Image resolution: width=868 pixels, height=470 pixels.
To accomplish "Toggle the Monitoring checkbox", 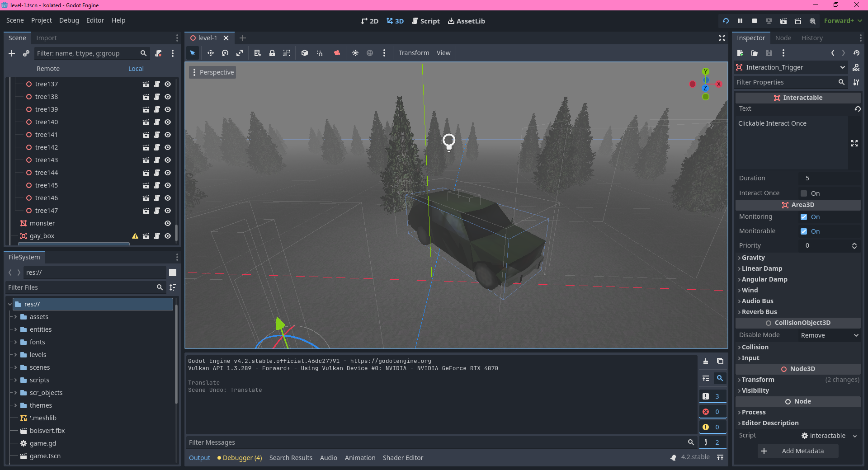I will [804, 217].
